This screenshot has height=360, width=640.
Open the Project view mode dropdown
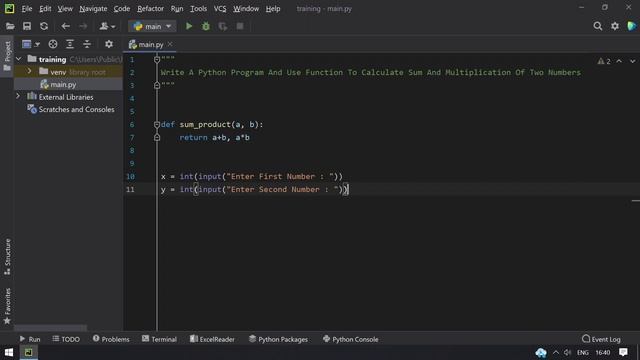pos(31,44)
